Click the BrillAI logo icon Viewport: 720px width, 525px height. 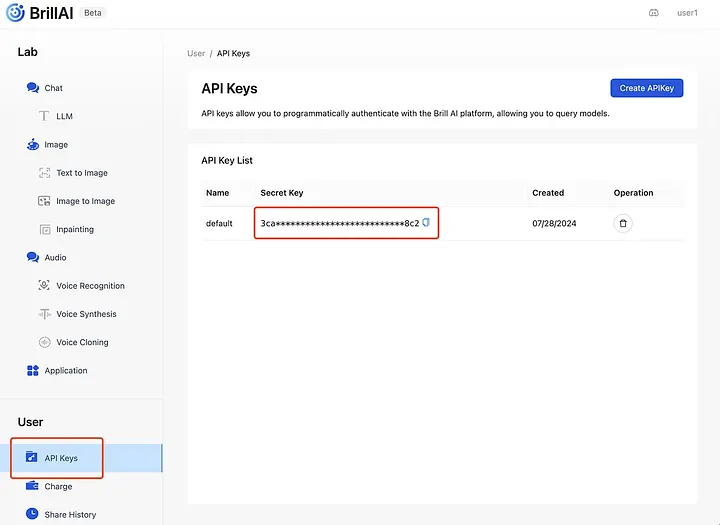[15, 13]
